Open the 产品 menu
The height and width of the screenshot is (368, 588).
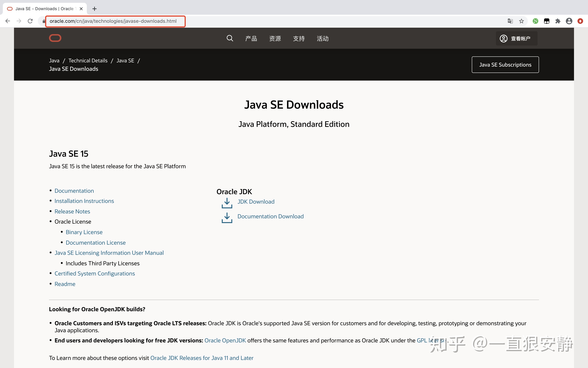251,38
